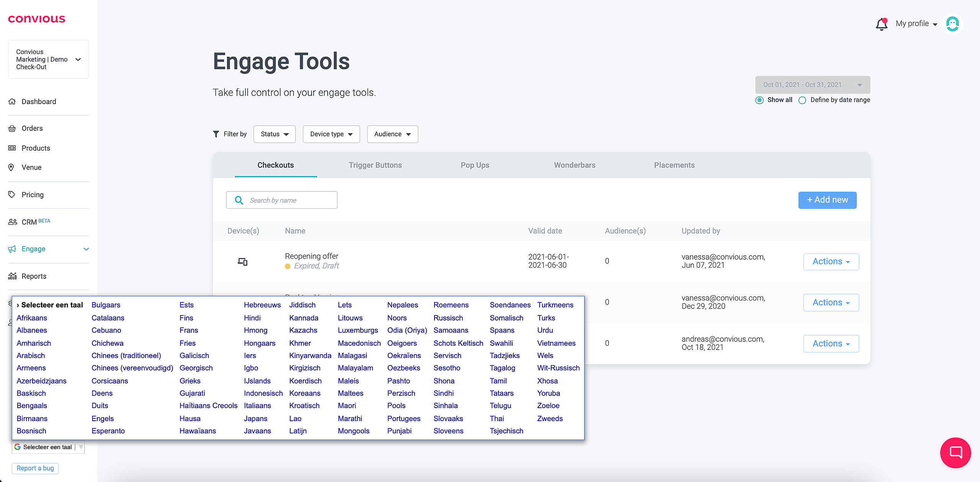Click the Pricing tag icon

click(12, 194)
